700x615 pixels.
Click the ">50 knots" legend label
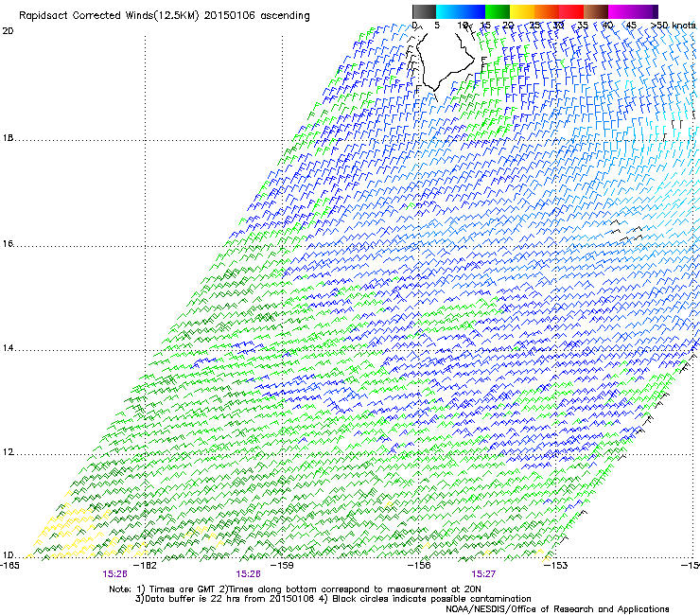tap(674, 26)
